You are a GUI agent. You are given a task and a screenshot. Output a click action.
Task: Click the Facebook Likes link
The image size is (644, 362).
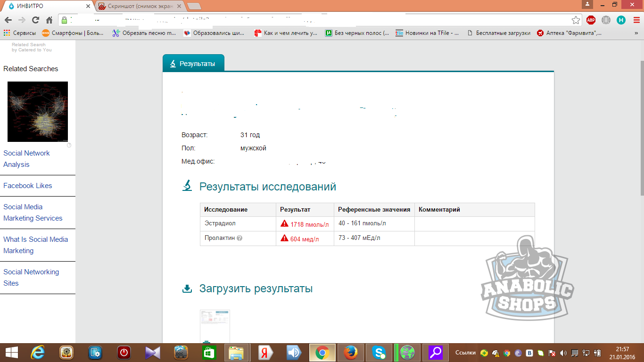28,186
